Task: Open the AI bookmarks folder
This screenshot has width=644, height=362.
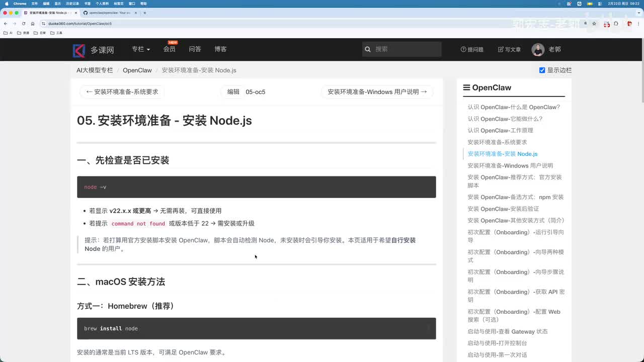Action: [x=8, y=33]
